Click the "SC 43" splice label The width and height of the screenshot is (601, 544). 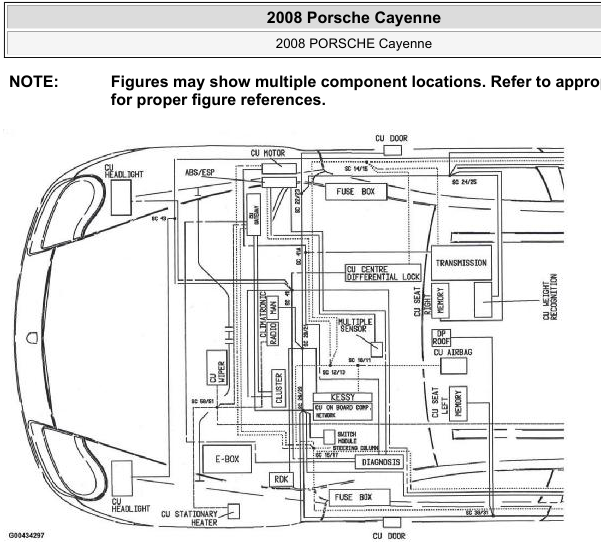(159, 219)
